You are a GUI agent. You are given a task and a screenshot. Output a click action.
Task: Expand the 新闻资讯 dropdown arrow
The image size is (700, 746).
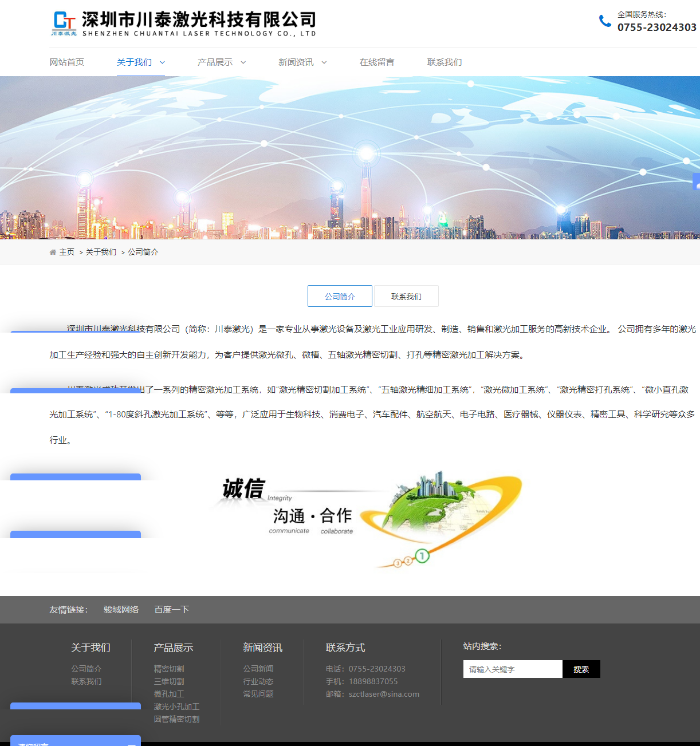point(324,62)
